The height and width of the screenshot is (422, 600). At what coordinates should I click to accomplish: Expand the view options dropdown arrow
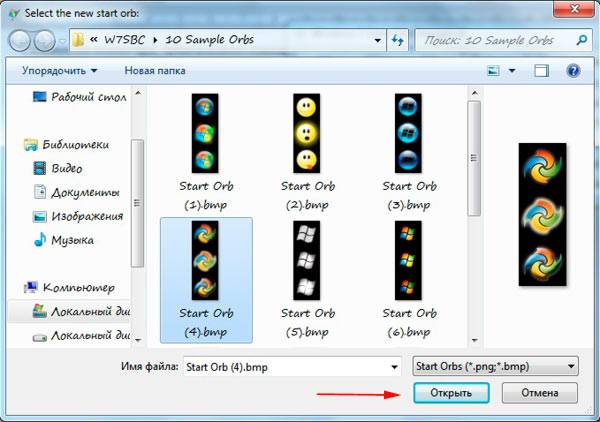click(x=512, y=72)
